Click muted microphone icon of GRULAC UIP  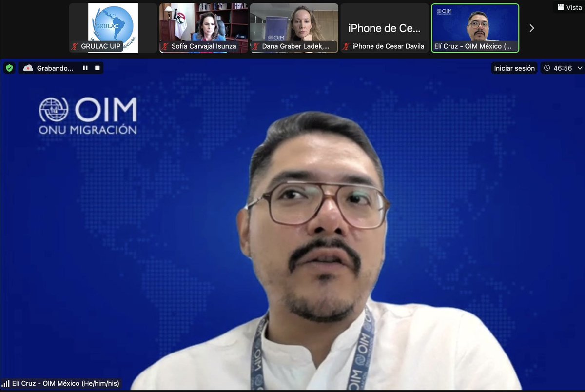[75, 46]
